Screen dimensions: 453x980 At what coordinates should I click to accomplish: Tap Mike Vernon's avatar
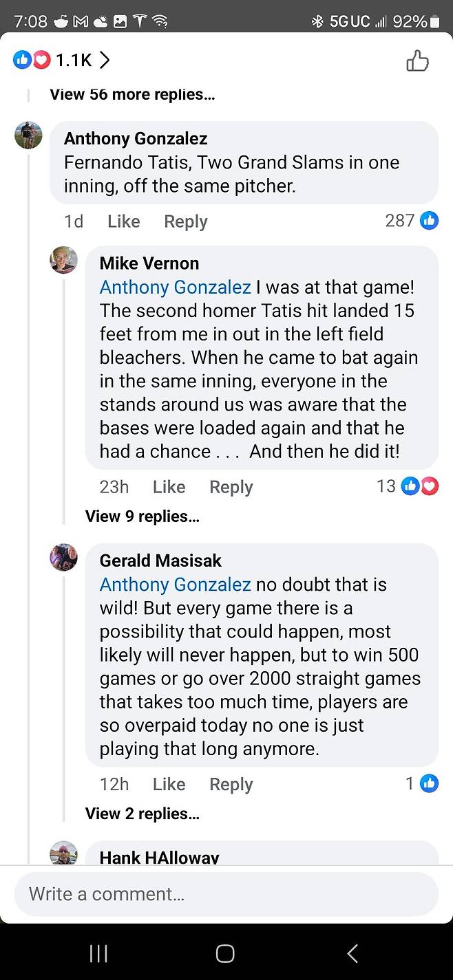[63, 260]
